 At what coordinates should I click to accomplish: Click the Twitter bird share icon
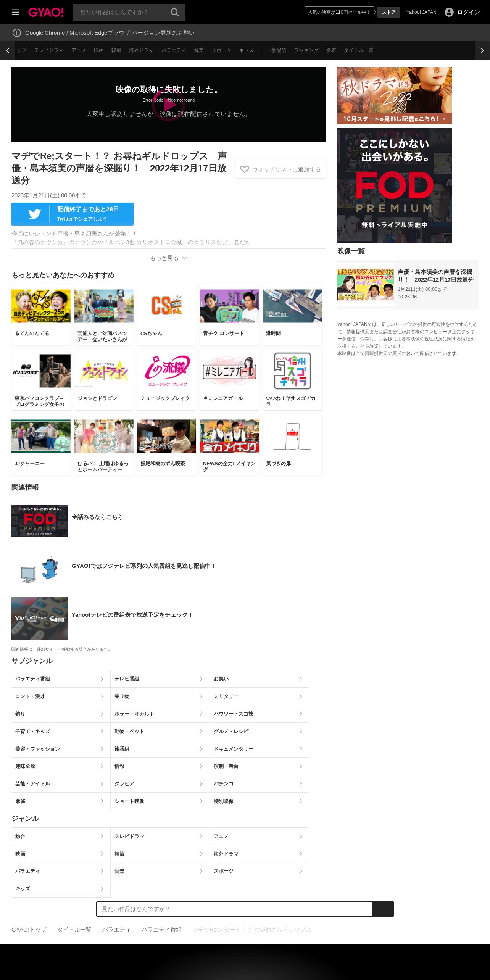[34, 214]
